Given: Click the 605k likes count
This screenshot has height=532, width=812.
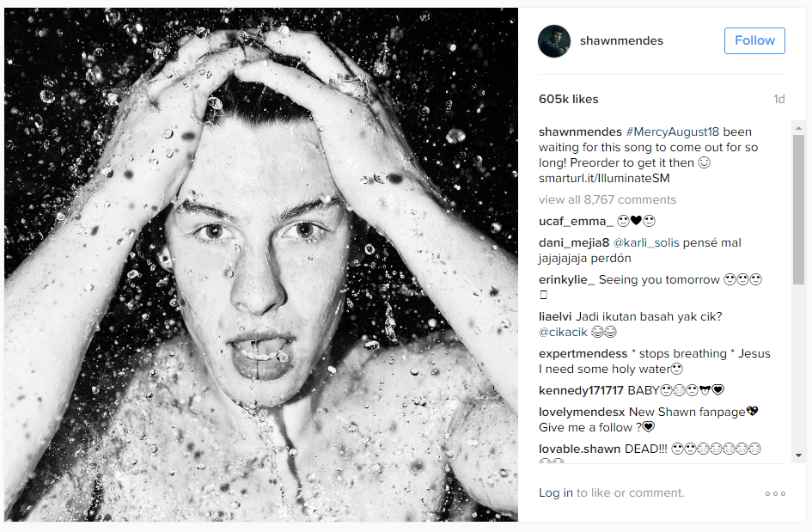Looking at the screenshot, I should [568, 100].
